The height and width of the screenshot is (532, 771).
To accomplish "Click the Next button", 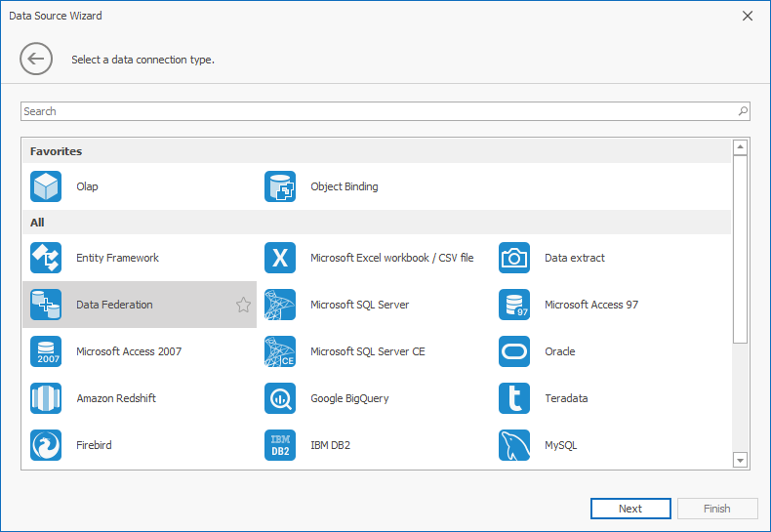I will coord(630,509).
